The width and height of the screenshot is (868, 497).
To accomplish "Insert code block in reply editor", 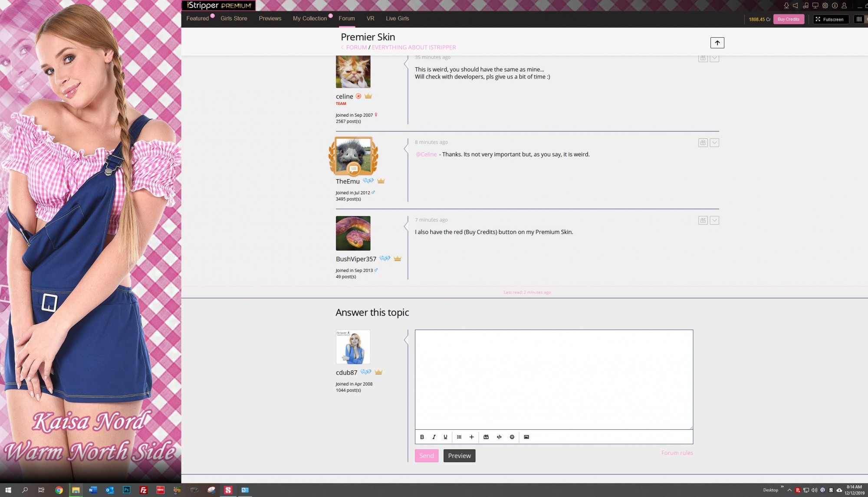I will point(499,437).
